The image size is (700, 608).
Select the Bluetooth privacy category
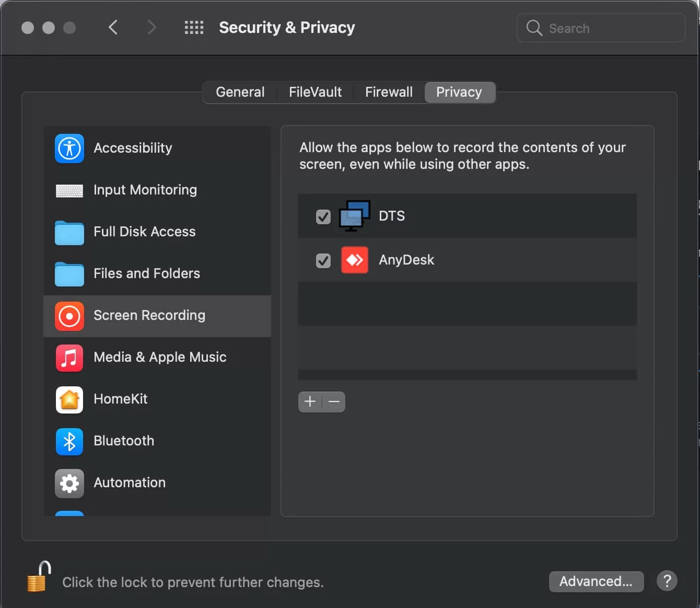click(123, 441)
